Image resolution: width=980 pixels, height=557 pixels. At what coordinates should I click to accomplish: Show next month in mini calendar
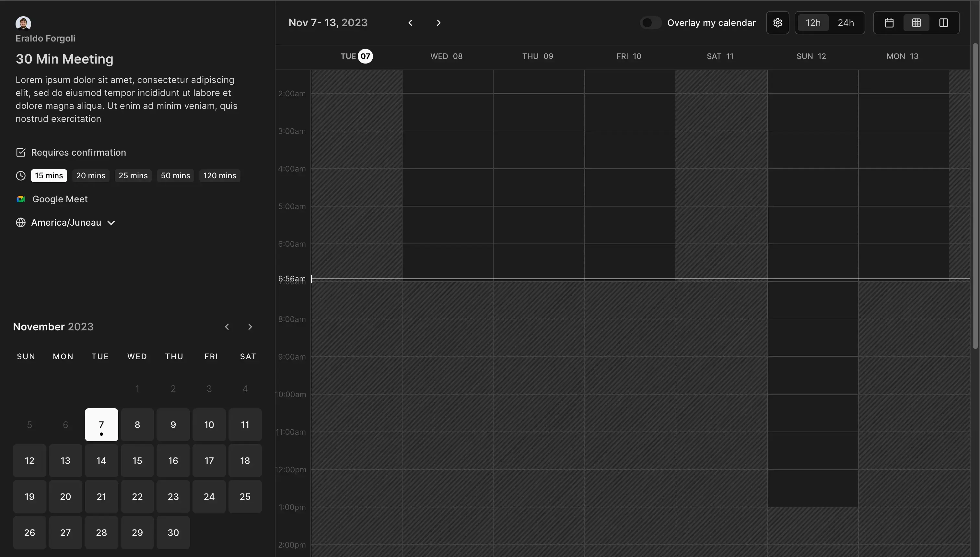(250, 327)
